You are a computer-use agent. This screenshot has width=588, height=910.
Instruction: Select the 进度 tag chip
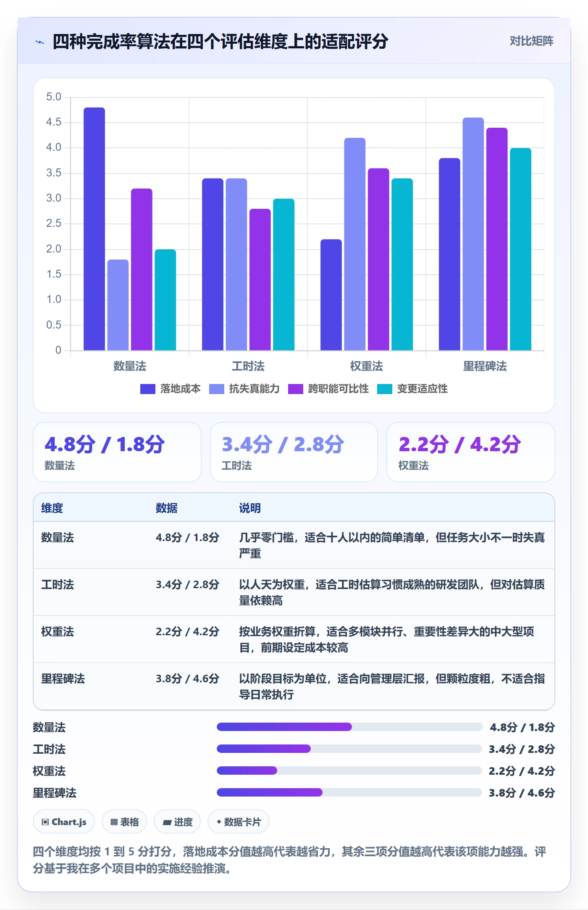(177, 821)
